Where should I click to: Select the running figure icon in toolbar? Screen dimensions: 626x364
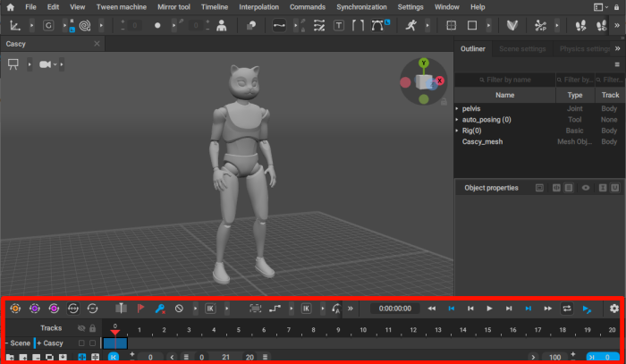pos(410,25)
